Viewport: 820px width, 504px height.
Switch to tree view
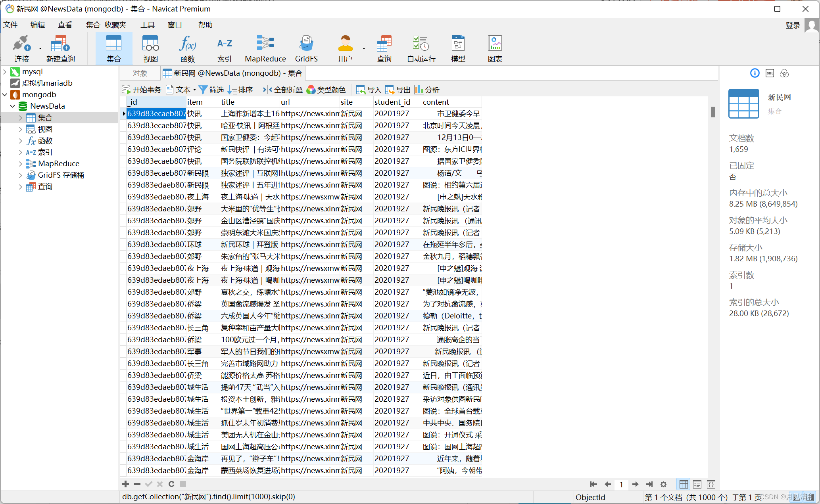click(697, 484)
